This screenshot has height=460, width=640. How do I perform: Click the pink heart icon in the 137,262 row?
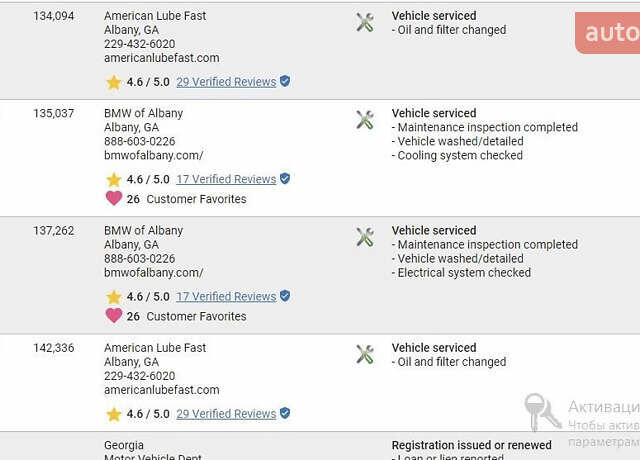pyautogui.click(x=114, y=316)
